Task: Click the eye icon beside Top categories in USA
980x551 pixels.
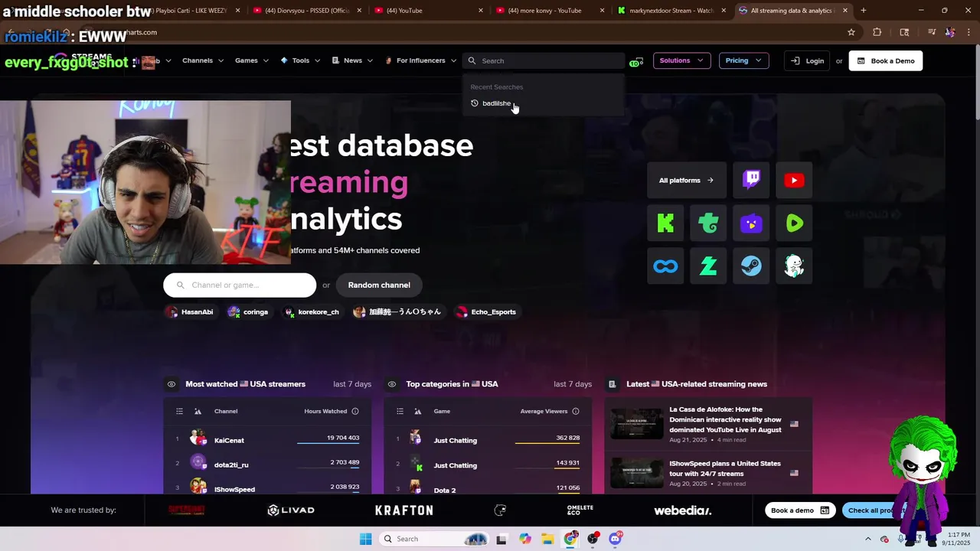Action: 392,384
